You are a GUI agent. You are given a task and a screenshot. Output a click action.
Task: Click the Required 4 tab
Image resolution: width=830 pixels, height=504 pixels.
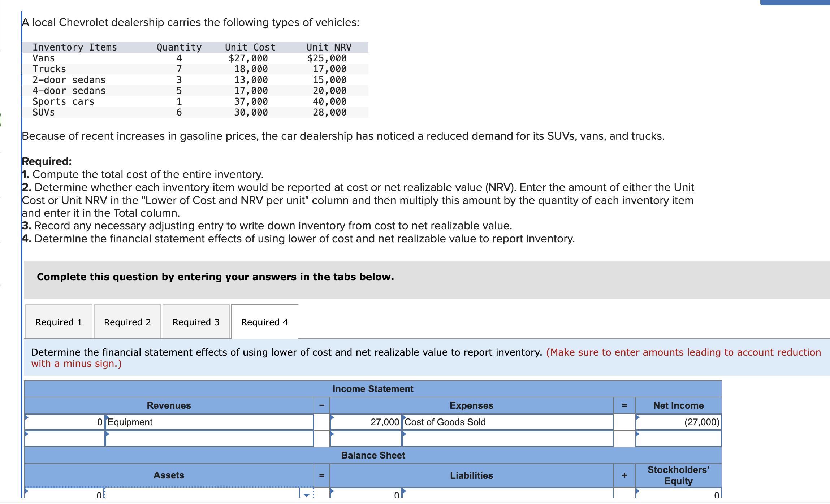click(x=264, y=322)
